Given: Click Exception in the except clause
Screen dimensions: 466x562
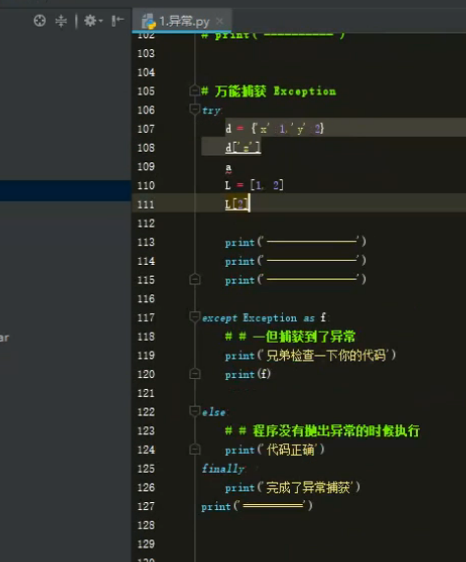Looking at the screenshot, I should click(x=270, y=318).
